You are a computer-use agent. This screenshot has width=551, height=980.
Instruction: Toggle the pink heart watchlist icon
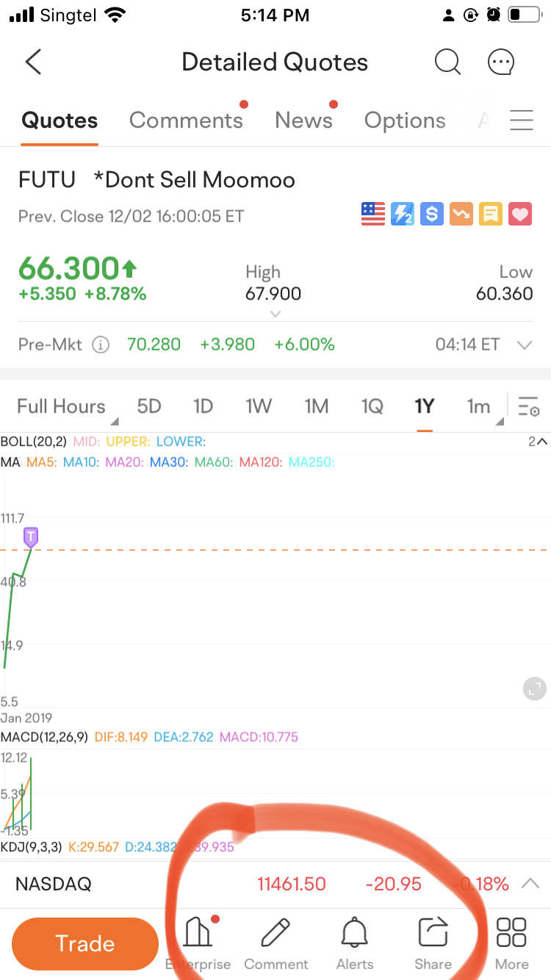pos(520,214)
